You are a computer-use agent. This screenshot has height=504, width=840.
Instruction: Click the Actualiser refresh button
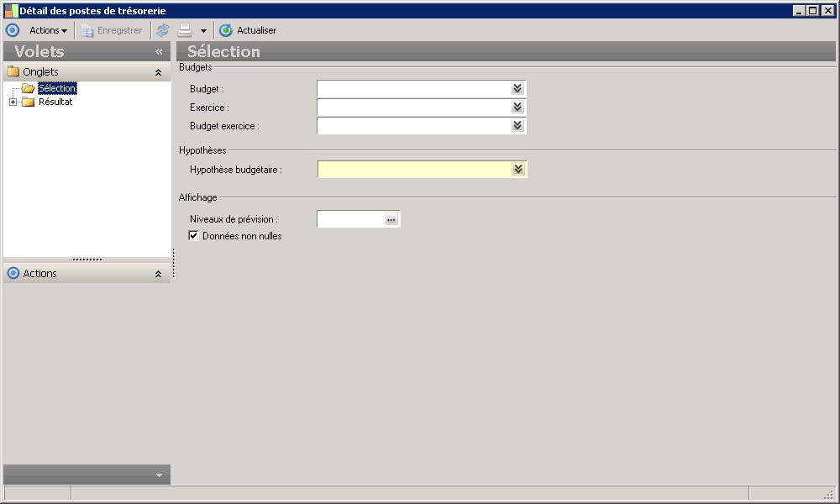coord(248,30)
